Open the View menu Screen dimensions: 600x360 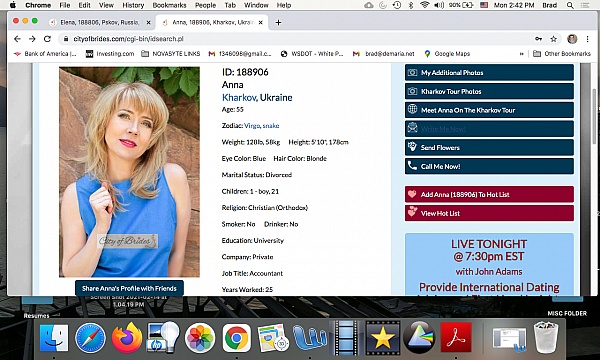pyautogui.click(x=106, y=5)
